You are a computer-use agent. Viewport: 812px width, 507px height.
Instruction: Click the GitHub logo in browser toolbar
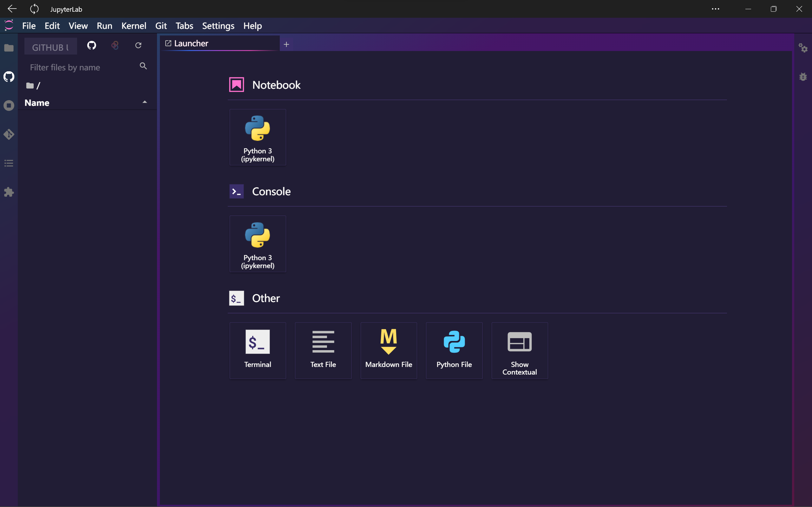(x=92, y=45)
